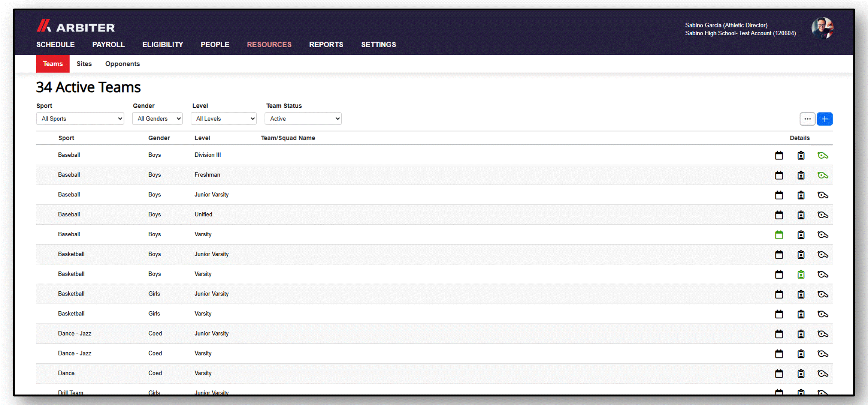Viewport: 868px width, 405px height.
Task: Open the REPORTS menu
Action: pyautogui.click(x=326, y=45)
